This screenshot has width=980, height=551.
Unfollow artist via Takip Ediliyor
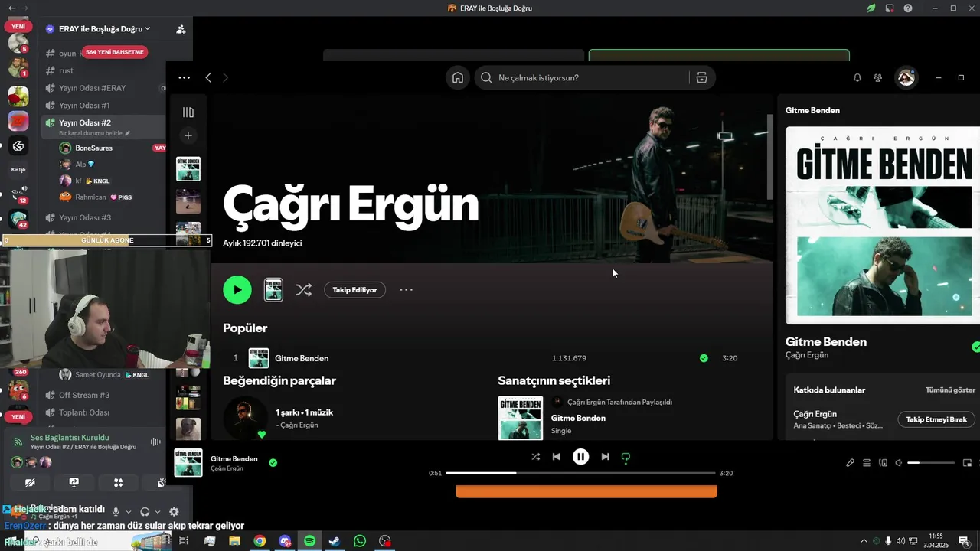coord(354,290)
